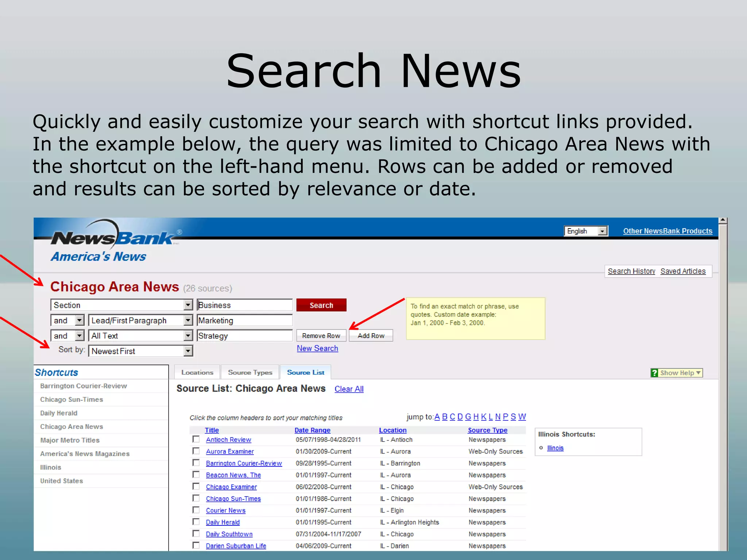This screenshot has height=560, width=747.
Task: Open Major Metro Titles shortcut
Action: tap(70, 440)
